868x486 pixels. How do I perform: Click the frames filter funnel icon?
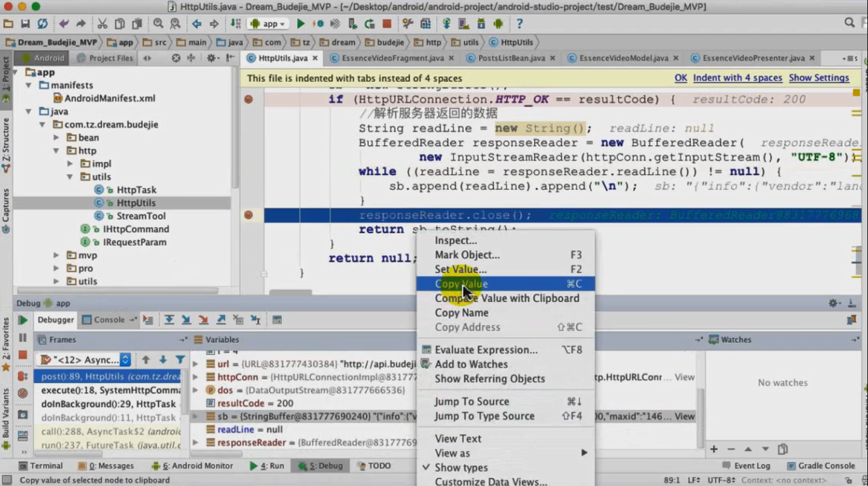180,360
